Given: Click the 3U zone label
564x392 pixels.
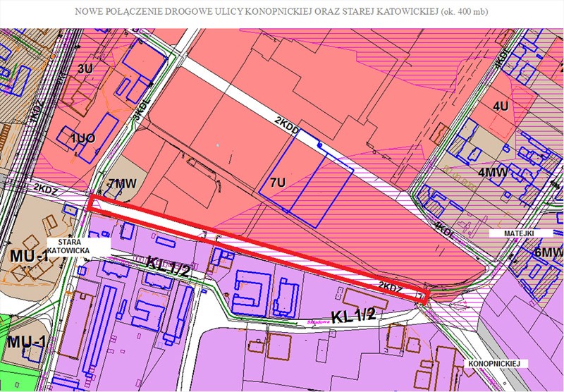Looking at the screenshot, I should [x=85, y=68].
